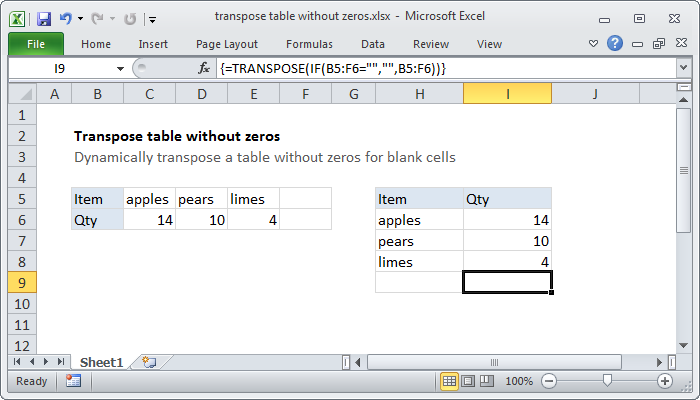Open the File tab
Screen dimensions: 700x400
[x=36, y=44]
